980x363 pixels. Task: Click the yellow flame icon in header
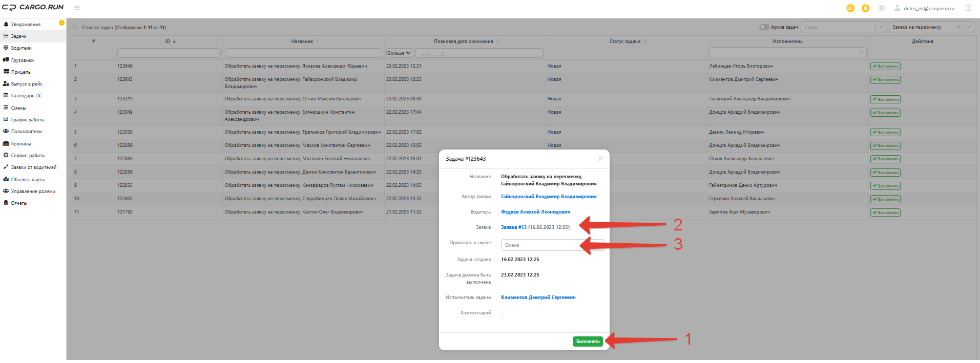click(865, 8)
